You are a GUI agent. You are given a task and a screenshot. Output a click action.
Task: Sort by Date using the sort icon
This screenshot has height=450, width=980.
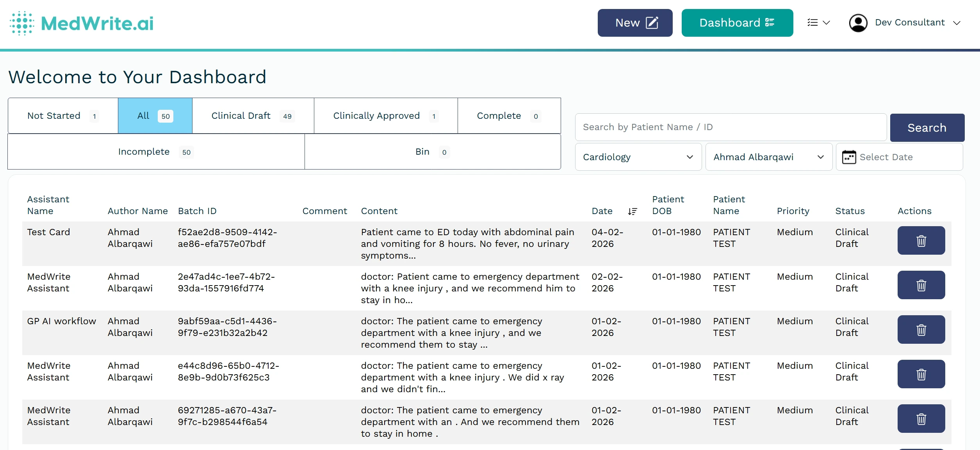pyautogui.click(x=632, y=211)
